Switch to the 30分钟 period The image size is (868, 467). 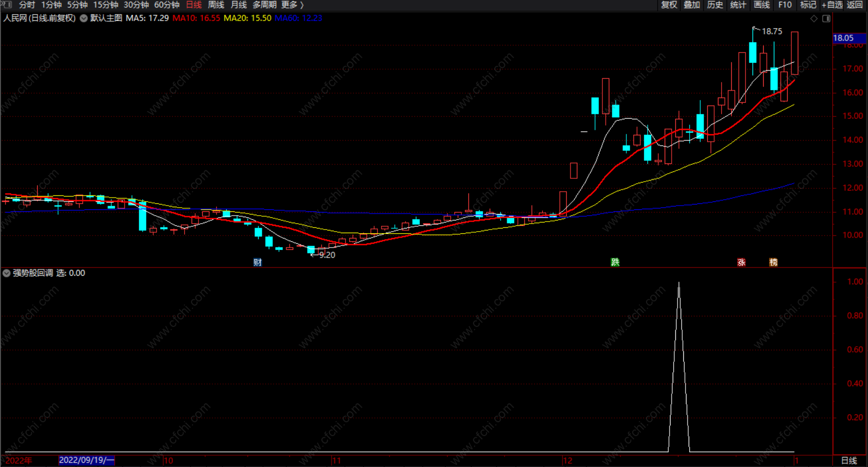136,5
